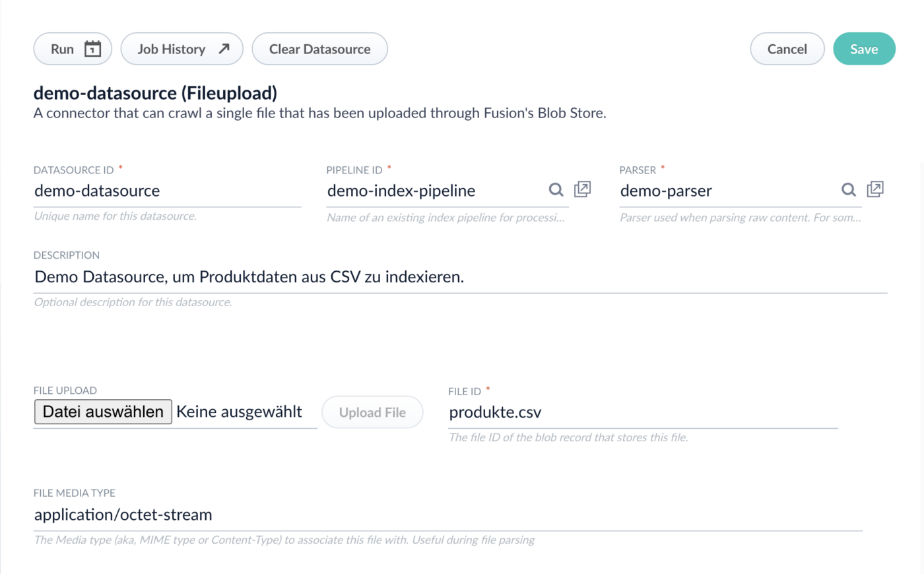Click the calendar schedule icon beside Run
Screen dimensions: 924x574
tap(93, 49)
